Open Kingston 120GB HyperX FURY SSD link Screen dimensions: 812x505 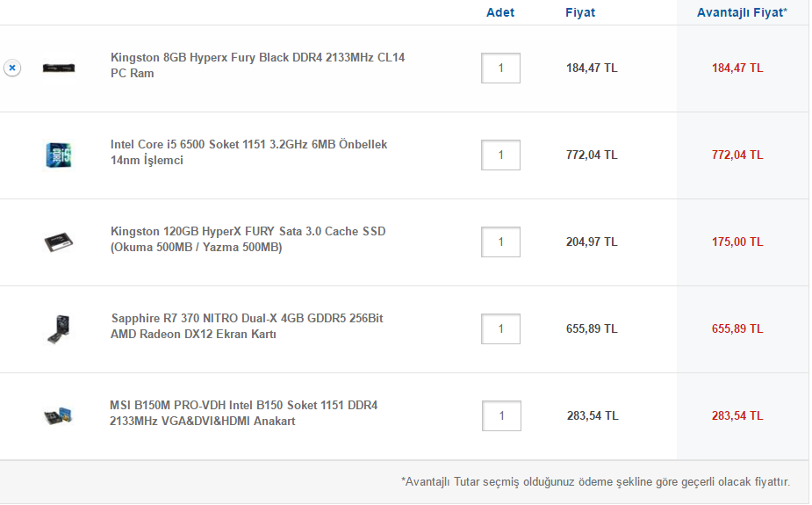click(248, 239)
